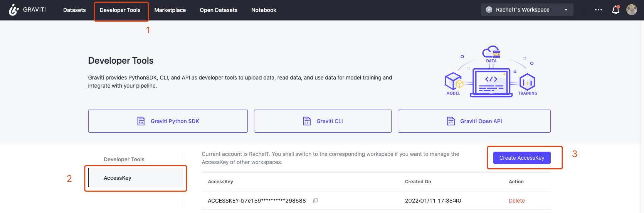Open the Notebook section
The height and width of the screenshot is (213, 644).
click(264, 10)
